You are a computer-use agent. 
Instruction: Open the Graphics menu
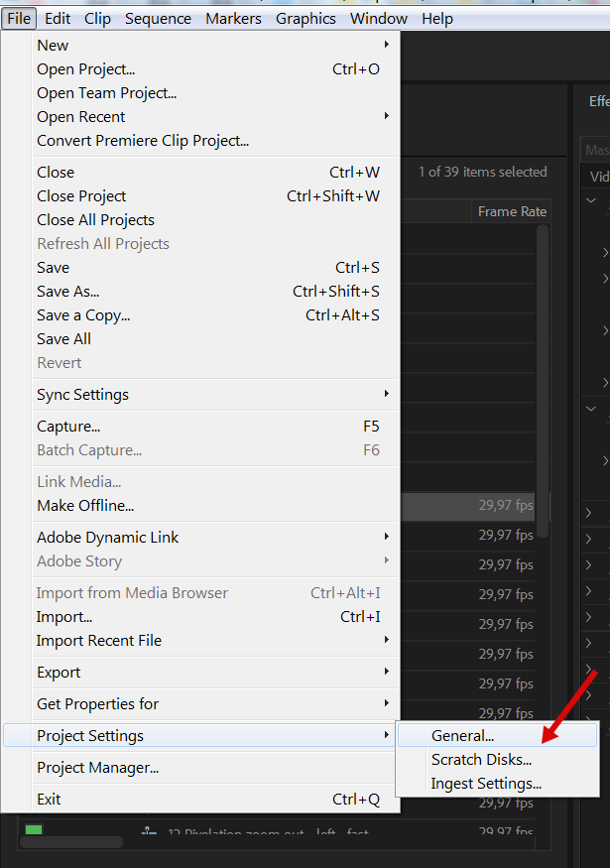[305, 19]
